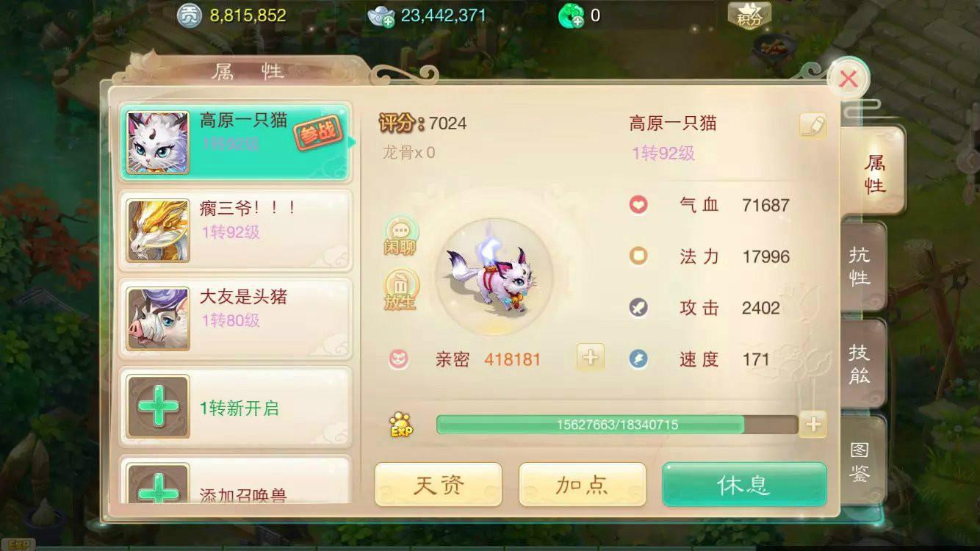Click the 天资 aptitude button
980x551 pixels.
[x=439, y=485]
